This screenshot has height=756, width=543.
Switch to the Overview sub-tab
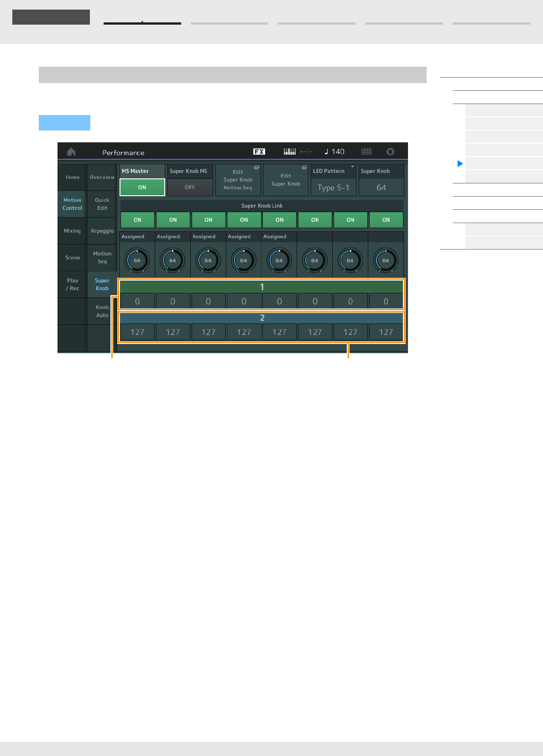(x=102, y=177)
